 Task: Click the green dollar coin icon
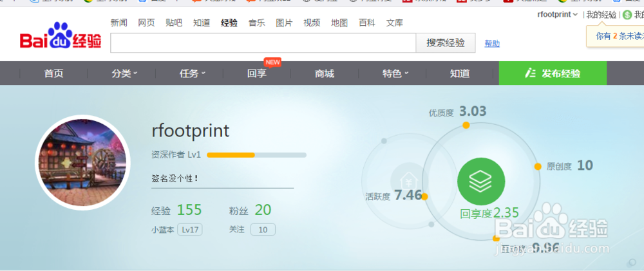(x=627, y=15)
